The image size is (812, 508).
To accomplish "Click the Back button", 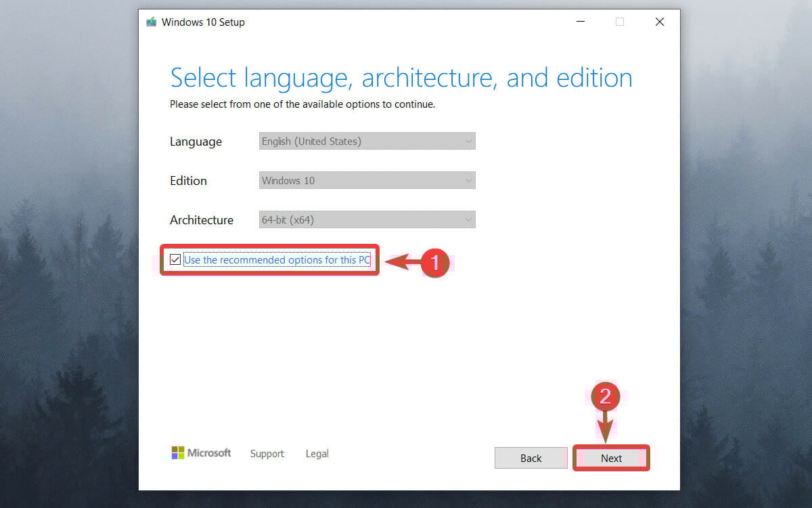I will point(531,459).
